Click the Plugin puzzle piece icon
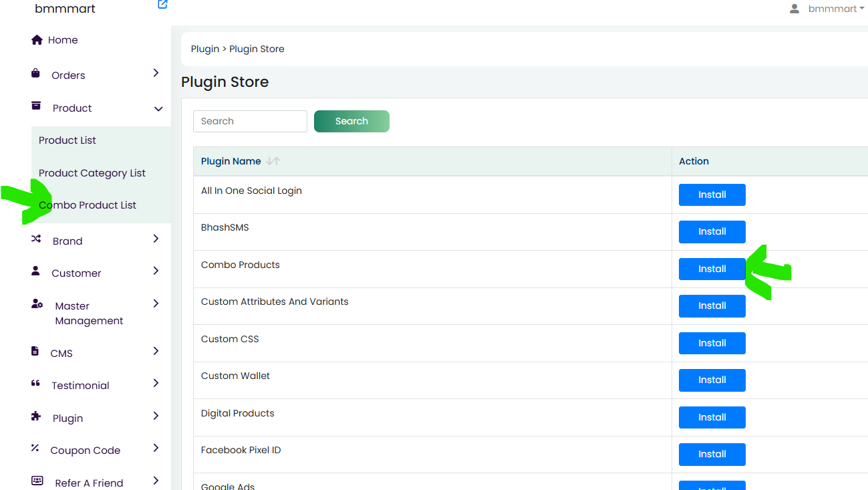The height and width of the screenshot is (490, 868). (36, 416)
